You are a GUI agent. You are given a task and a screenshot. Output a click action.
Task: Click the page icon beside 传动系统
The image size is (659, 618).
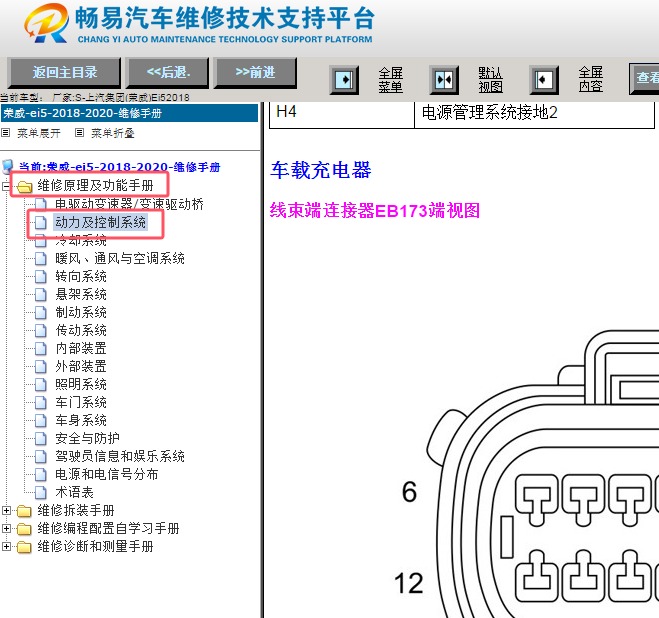40,331
